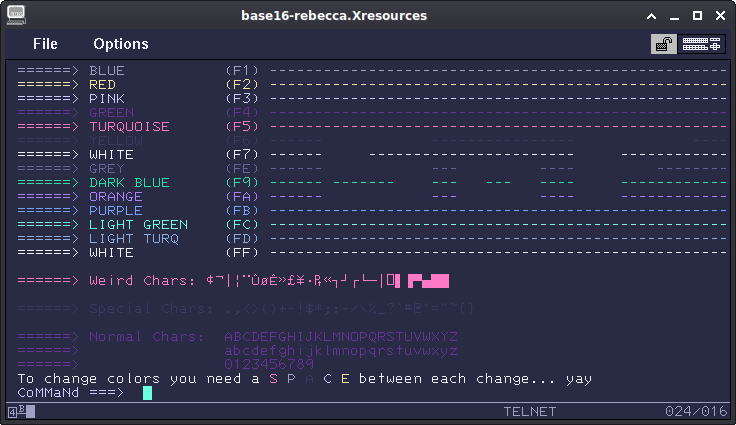Click the Normal Chars: label
This screenshot has height=425, width=736.
click(147, 337)
